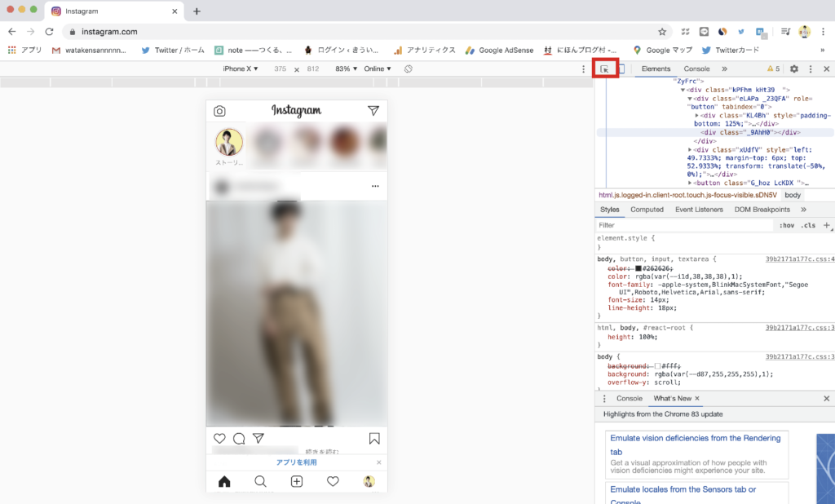This screenshot has width=835, height=504.
Task: Open DevTools three-dot customize menu
Action: [811, 69]
